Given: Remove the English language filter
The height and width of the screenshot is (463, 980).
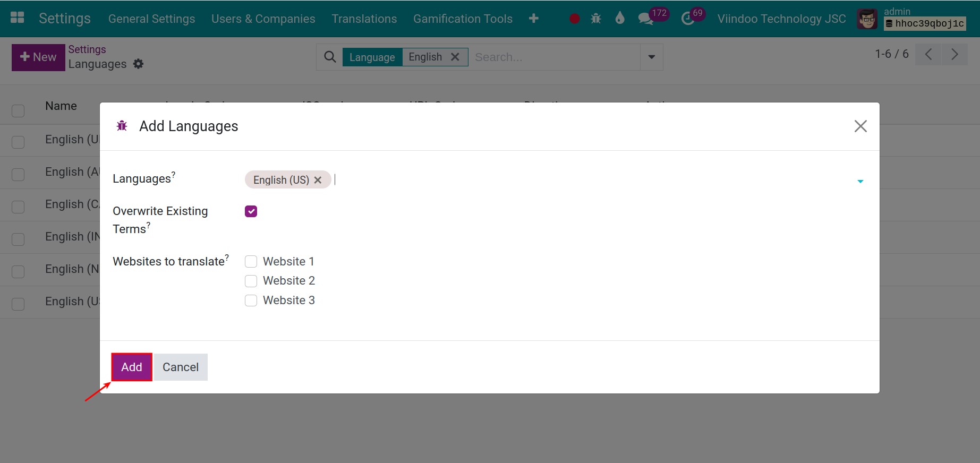Looking at the screenshot, I should click(x=455, y=57).
